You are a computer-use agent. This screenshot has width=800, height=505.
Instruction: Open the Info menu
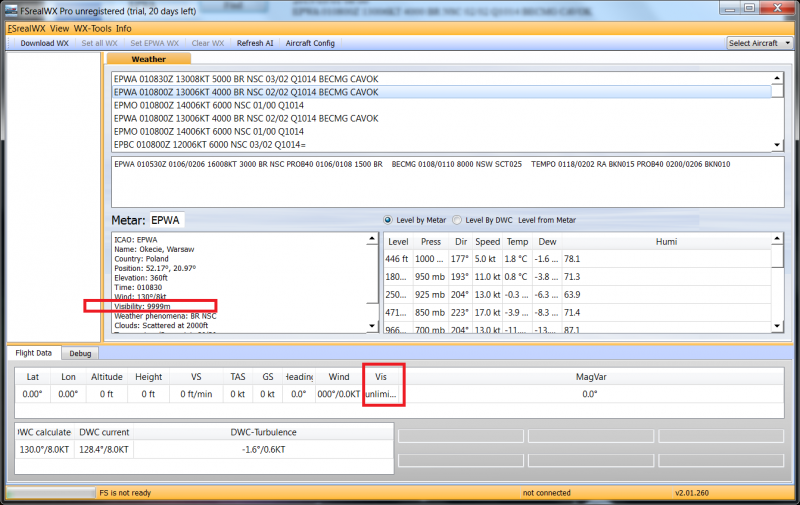point(123,29)
